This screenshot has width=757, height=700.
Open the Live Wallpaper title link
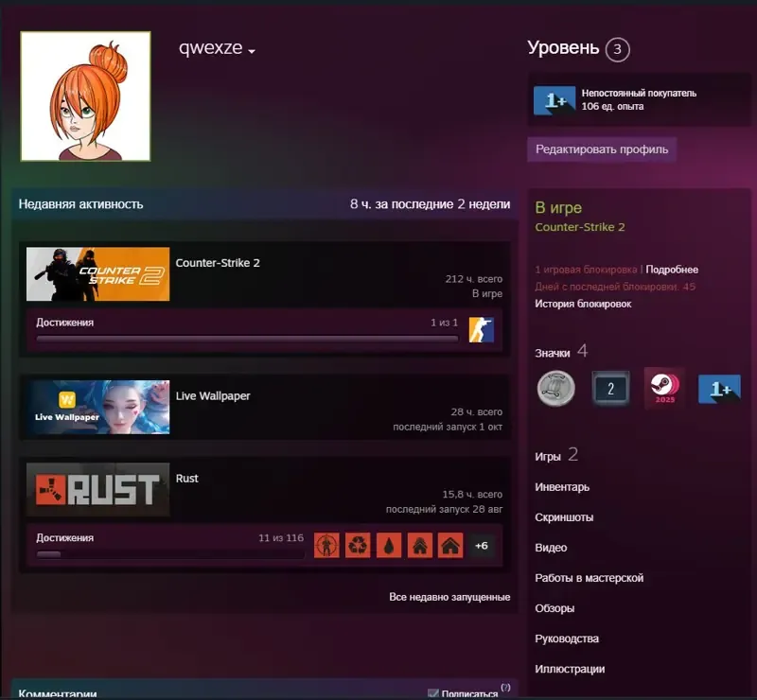213,395
